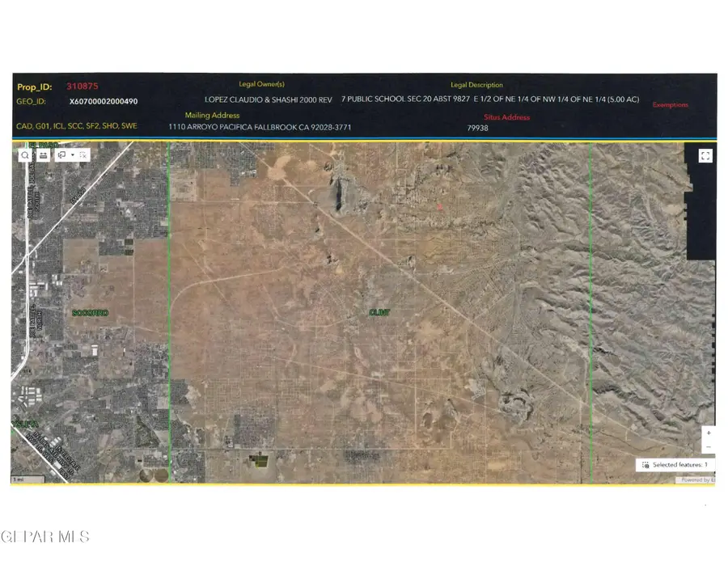
Task: Open the measurement tool on the toolbar
Action: click(x=43, y=154)
